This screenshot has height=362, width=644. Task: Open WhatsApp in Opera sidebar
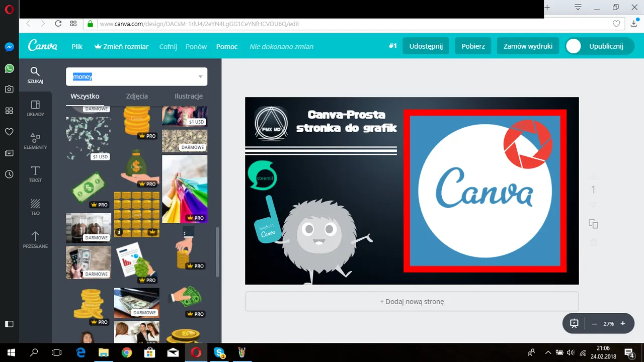9,68
